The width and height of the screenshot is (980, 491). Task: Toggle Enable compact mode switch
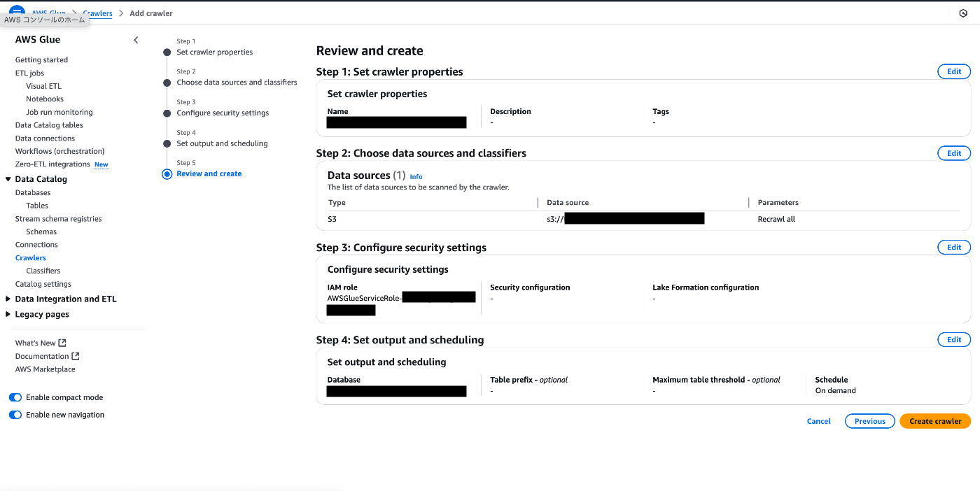point(15,397)
